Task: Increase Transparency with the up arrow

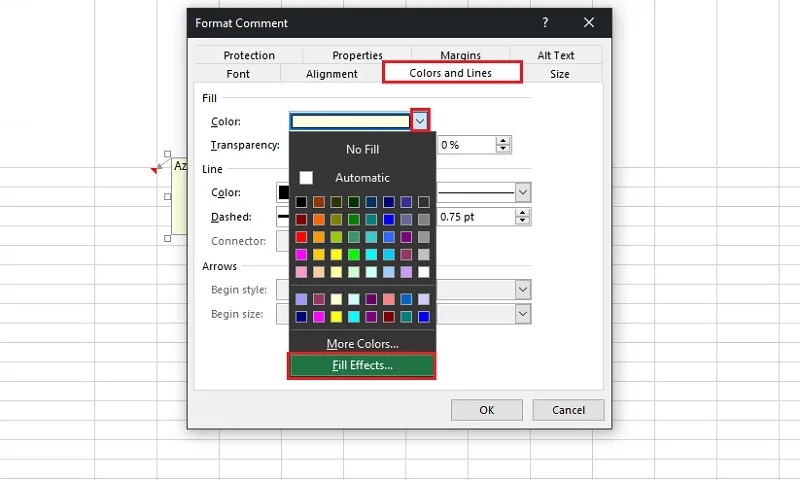Action: (x=503, y=140)
